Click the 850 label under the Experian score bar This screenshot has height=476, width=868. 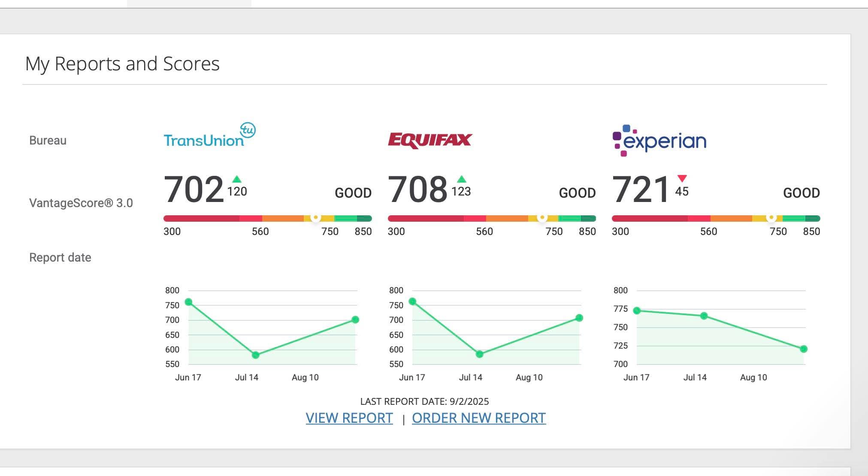pyautogui.click(x=811, y=232)
